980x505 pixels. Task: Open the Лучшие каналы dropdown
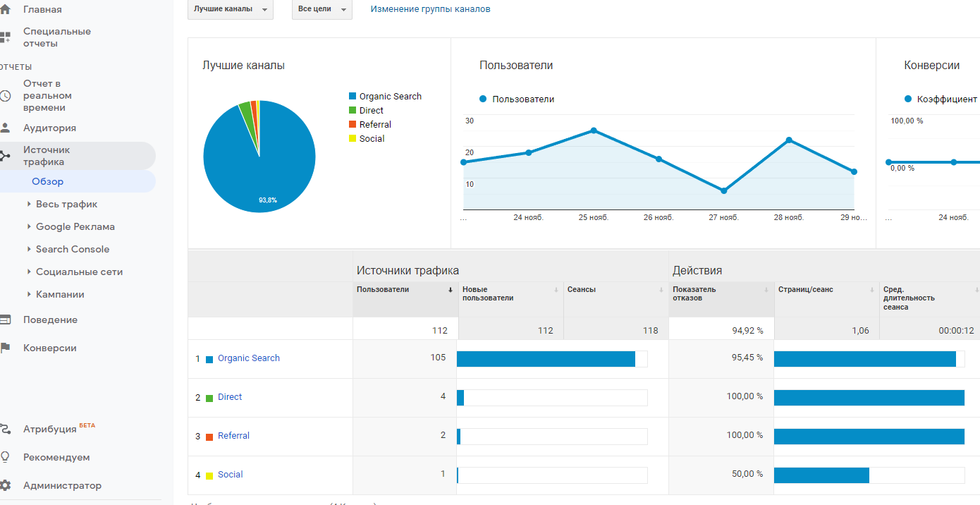pyautogui.click(x=230, y=9)
